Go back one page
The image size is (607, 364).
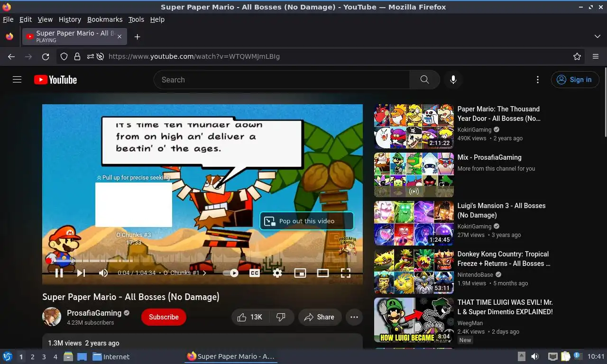11,56
